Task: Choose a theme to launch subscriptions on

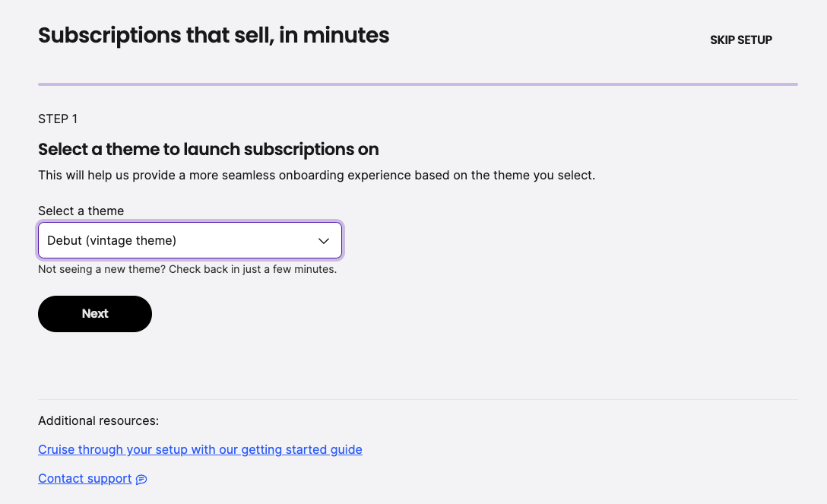Action: point(190,240)
